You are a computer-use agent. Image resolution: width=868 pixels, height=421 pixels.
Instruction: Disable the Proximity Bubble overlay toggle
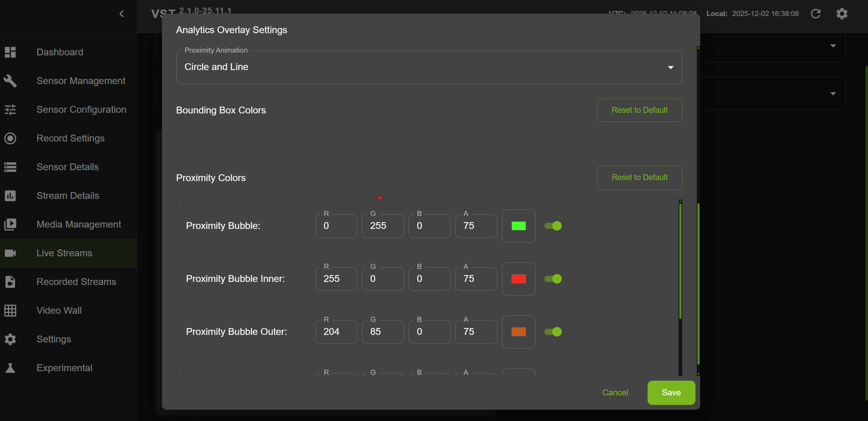click(553, 226)
